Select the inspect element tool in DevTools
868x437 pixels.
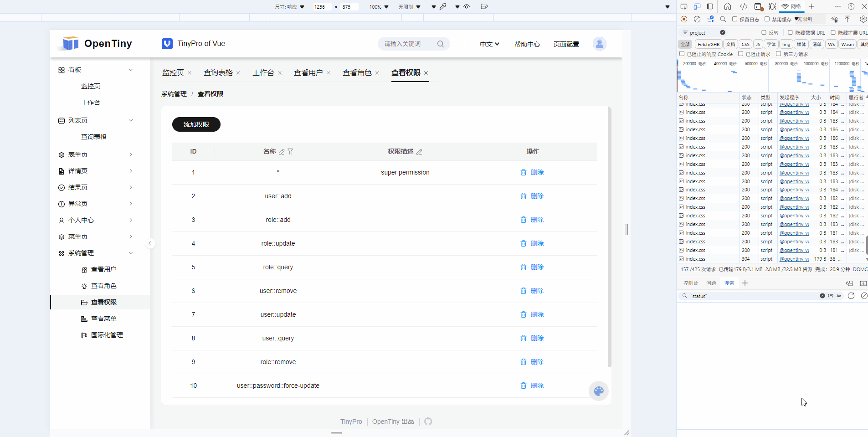coord(683,6)
